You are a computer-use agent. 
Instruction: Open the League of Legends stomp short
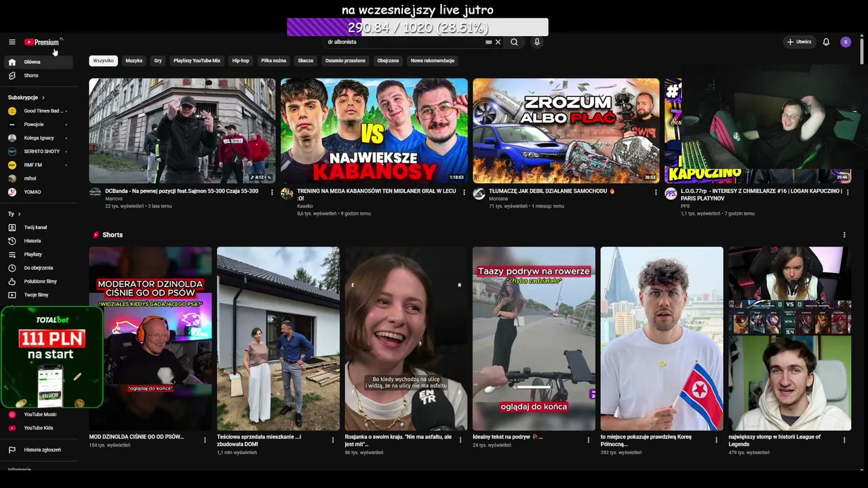(x=790, y=338)
